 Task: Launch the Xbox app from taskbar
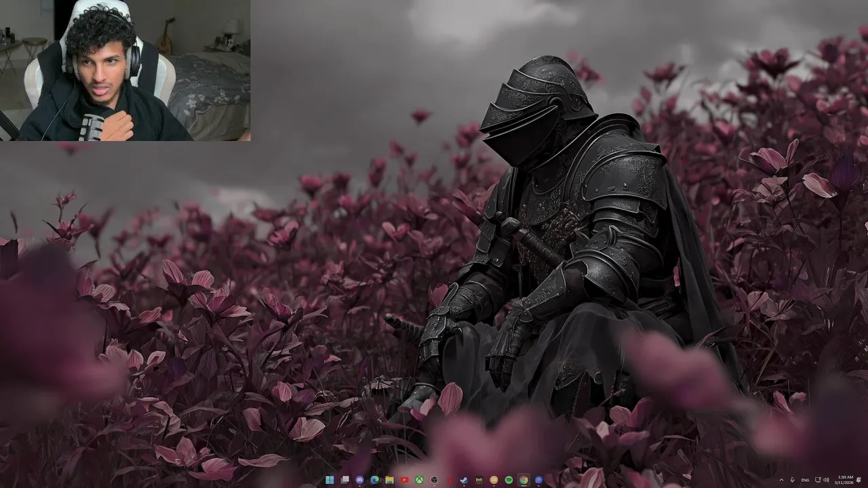click(x=419, y=480)
